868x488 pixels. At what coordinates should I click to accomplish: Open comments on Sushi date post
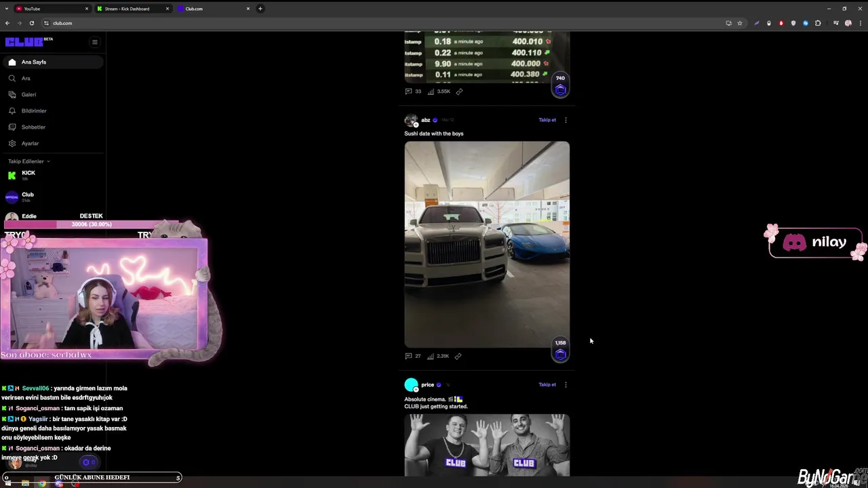point(413,356)
